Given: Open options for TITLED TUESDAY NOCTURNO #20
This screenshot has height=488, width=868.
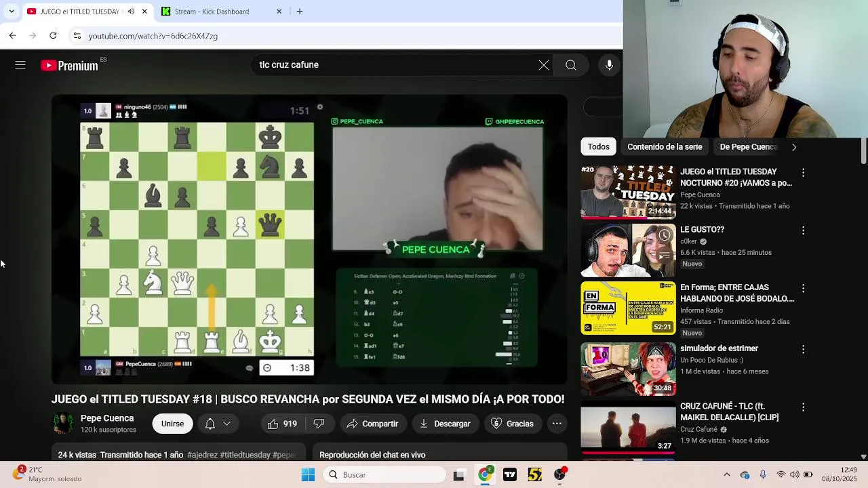Looking at the screenshot, I should click(803, 173).
